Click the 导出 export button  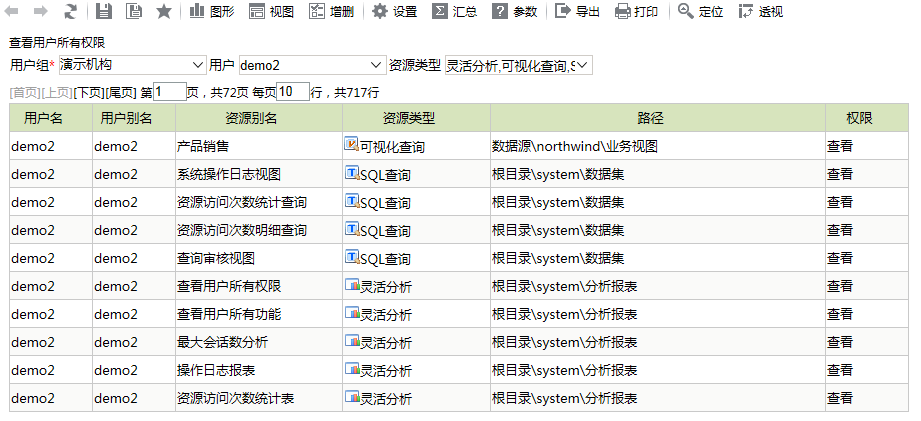tap(577, 11)
